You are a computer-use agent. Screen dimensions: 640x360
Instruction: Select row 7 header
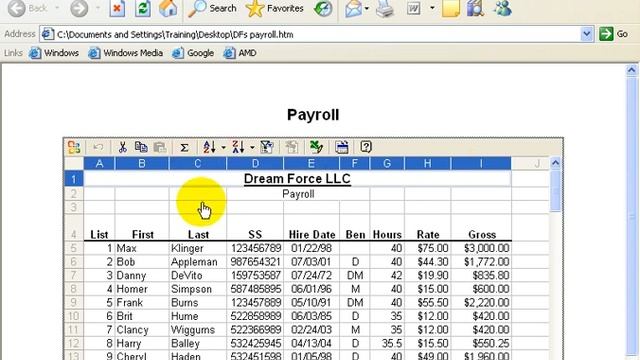pyautogui.click(x=73, y=275)
